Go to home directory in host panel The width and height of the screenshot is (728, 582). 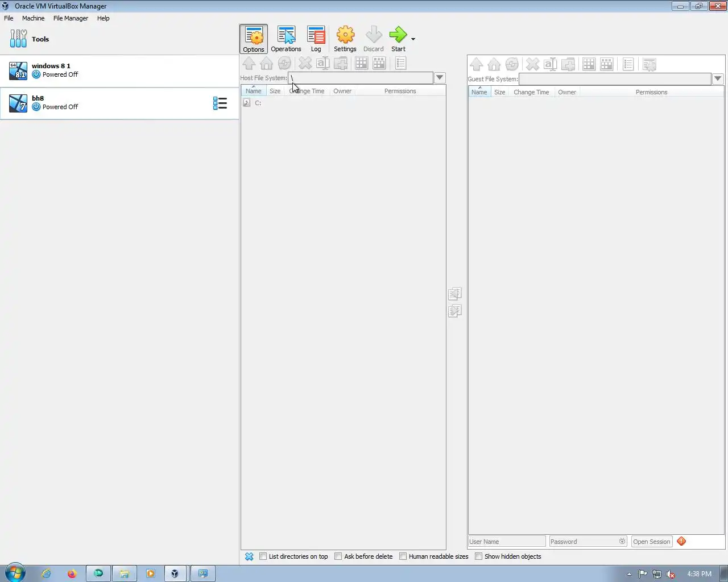pos(266,63)
